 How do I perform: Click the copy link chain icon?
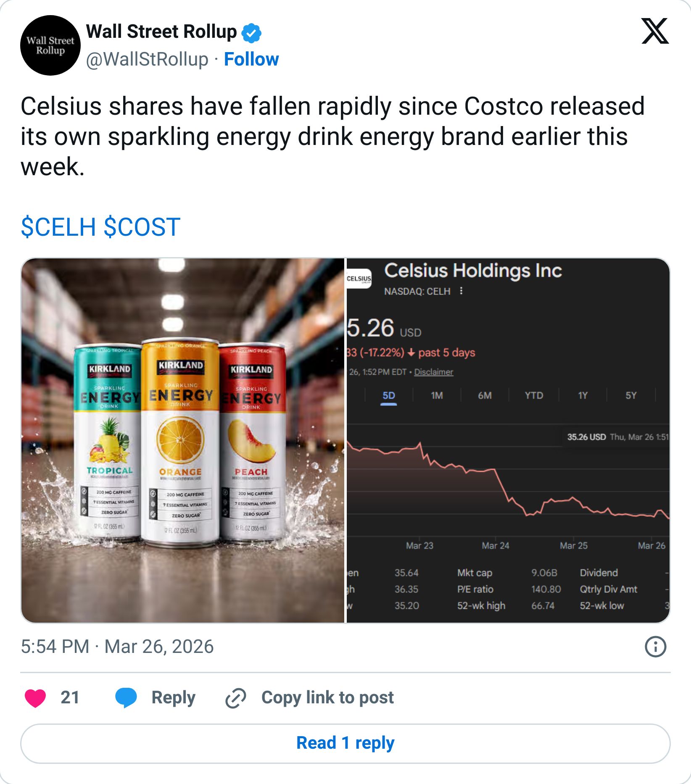point(235,697)
